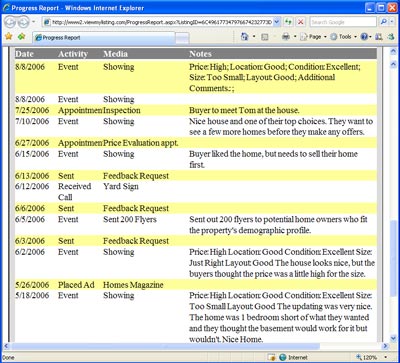Select the 6/13/2006 date cell
The height and width of the screenshot is (363, 400).
coord(32,176)
